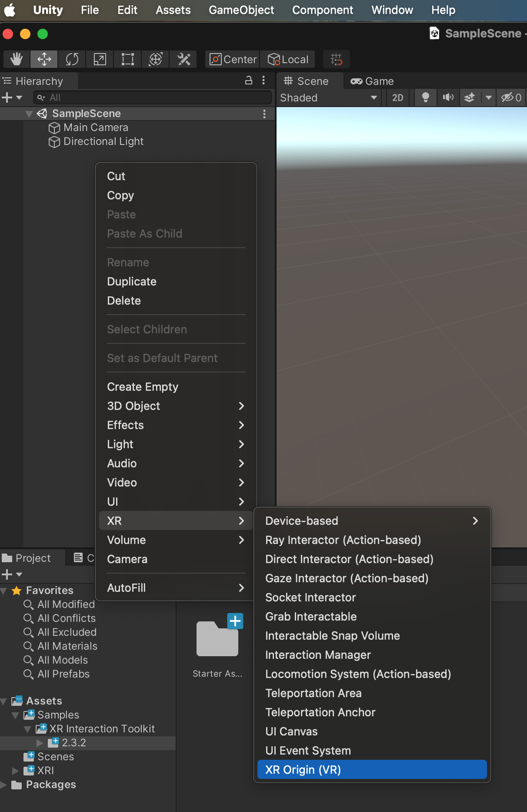Choose Interaction Manager entry
Screen dimensions: 527x812
372,655
